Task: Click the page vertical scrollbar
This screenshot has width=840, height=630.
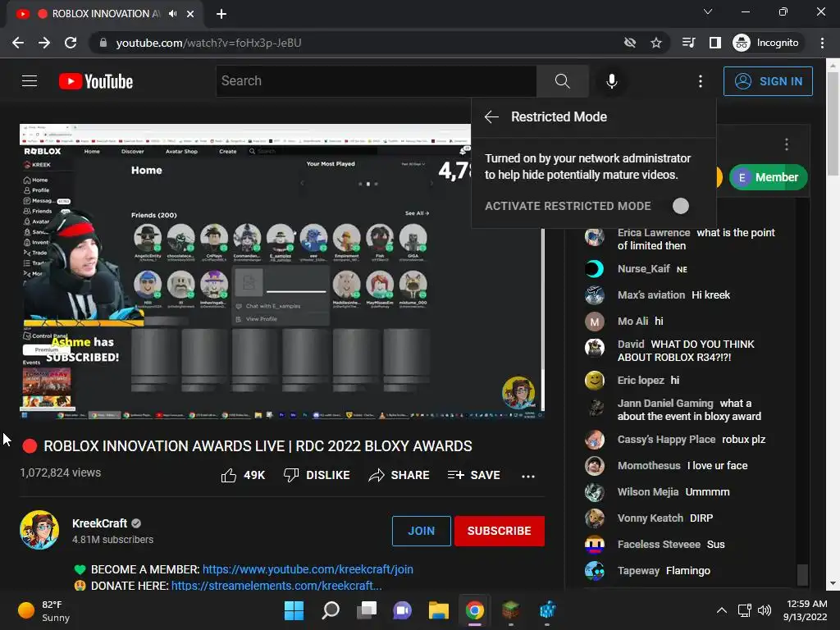Action: (x=833, y=125)
